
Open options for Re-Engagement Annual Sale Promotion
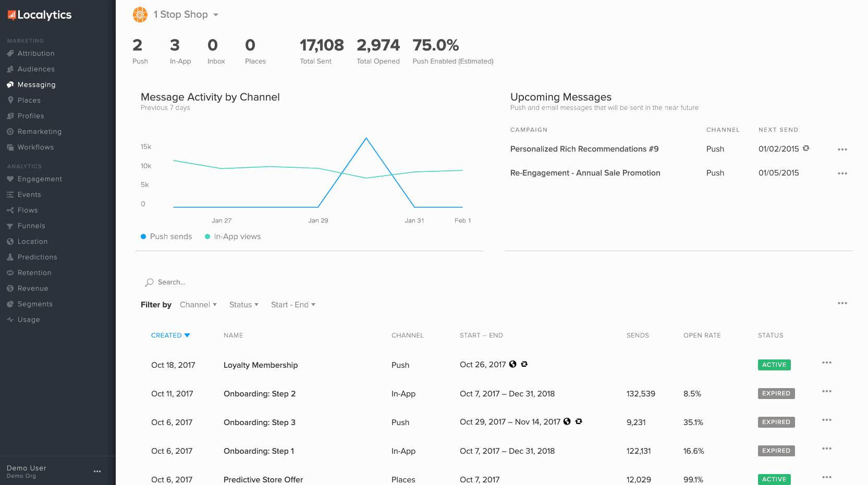842,173
